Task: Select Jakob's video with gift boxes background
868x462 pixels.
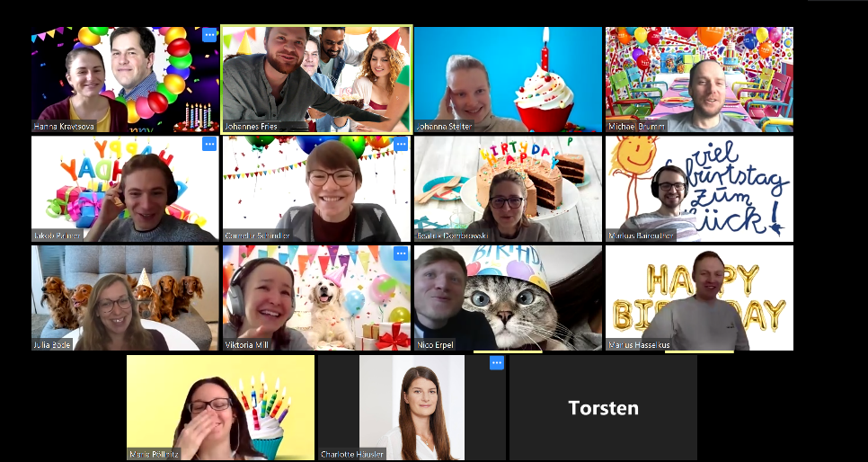Action: click(125, 189)
